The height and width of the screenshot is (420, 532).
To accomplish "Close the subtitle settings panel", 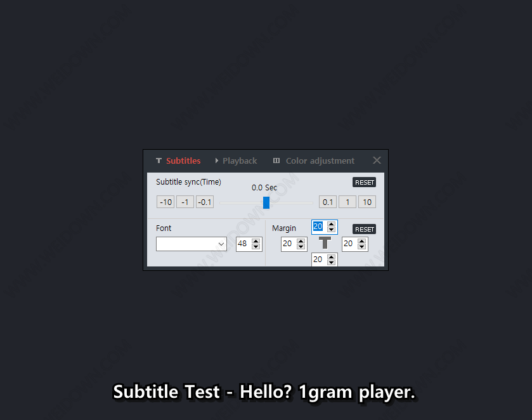I will point(377,161).
